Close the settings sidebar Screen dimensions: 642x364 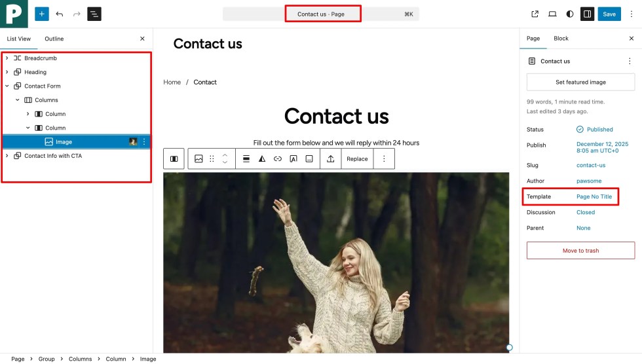632,39
